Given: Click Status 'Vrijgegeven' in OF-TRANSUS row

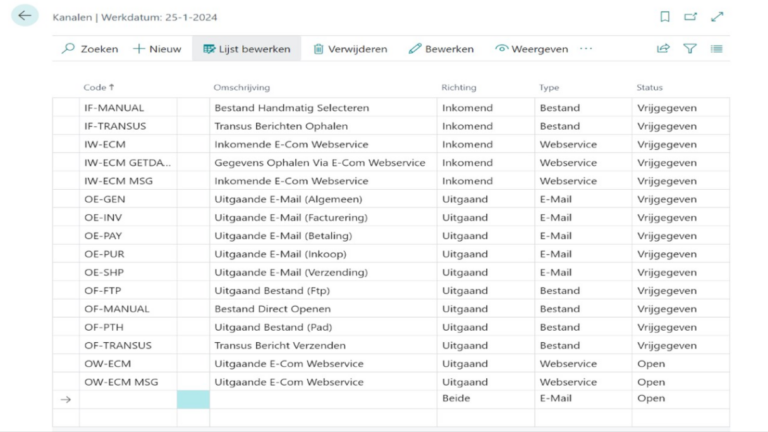Looking at the screenshot, I should pyautogui.click(x=667, y=345).
